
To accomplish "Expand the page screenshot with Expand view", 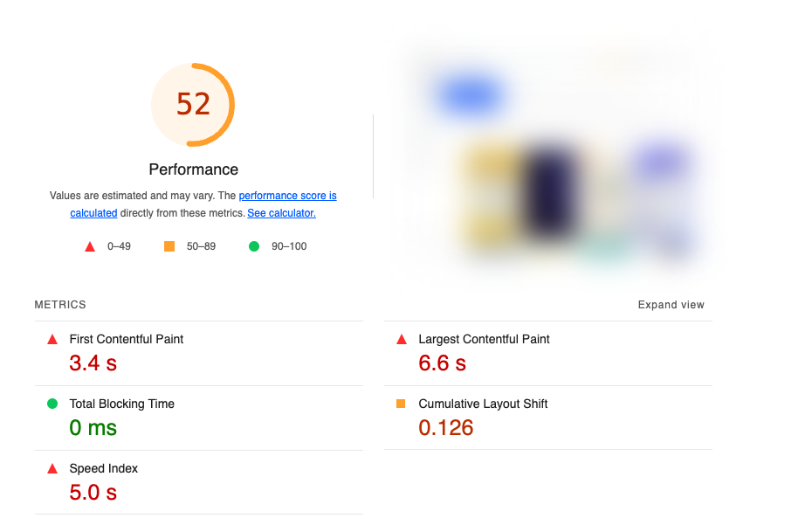I will click(671, 305).
